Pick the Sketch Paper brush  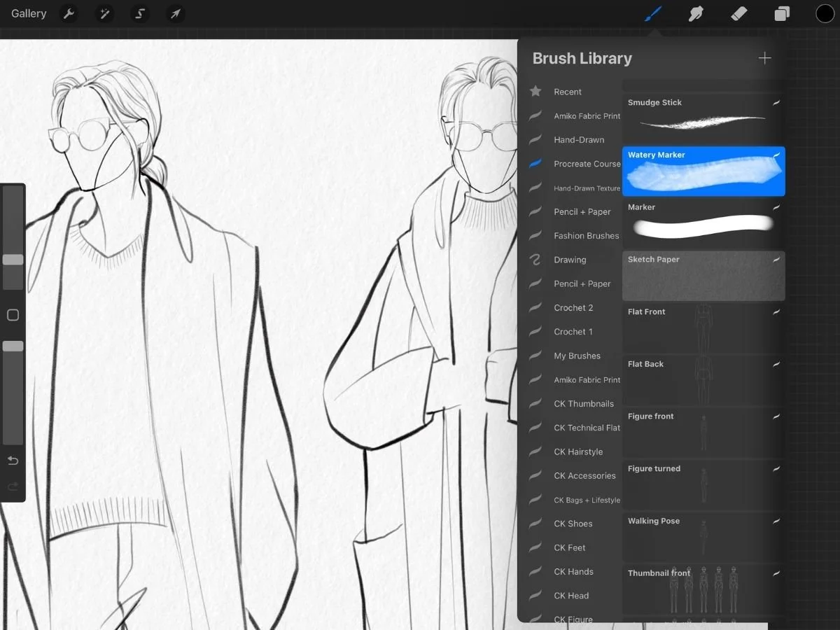[703, 276]
